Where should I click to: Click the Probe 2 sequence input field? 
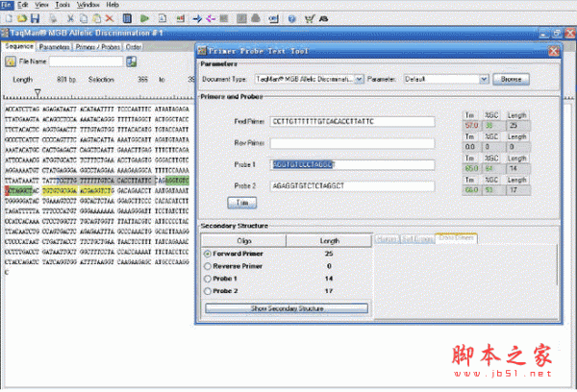(352, 186)
